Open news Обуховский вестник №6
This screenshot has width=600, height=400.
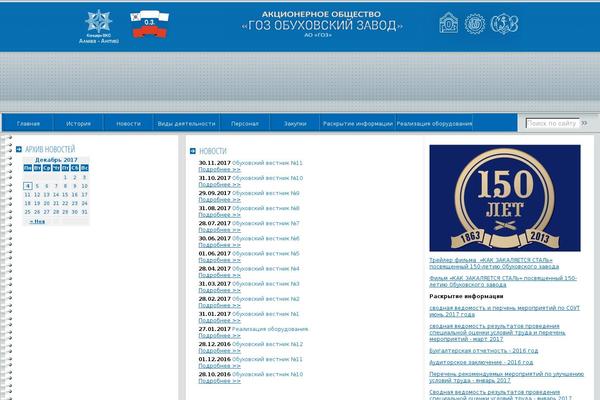pos(266,238)
